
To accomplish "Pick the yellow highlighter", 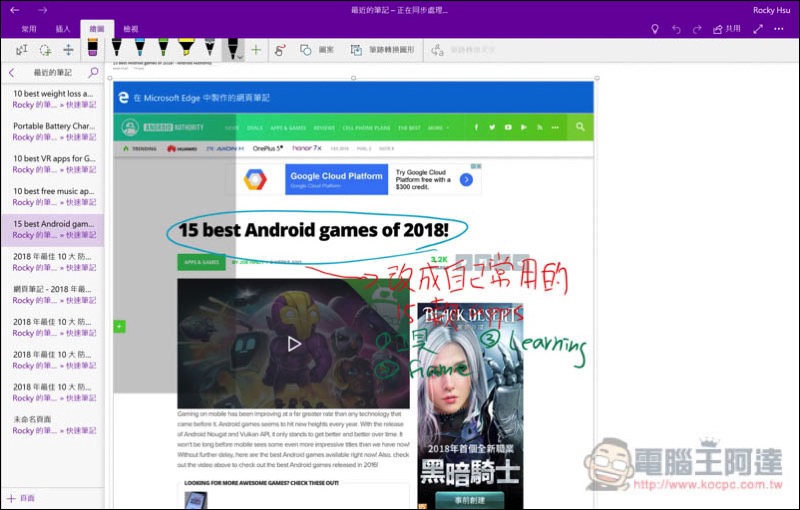I will 186,47.
